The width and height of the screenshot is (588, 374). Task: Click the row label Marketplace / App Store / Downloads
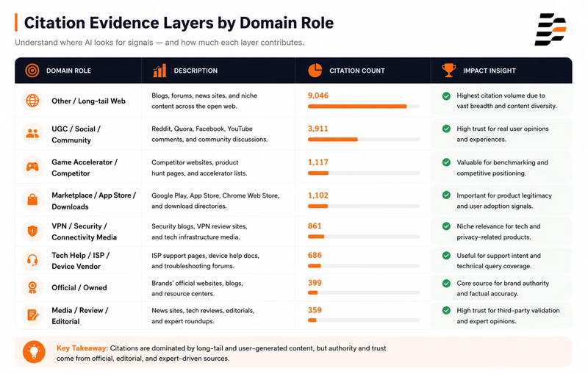coord(94,201)
